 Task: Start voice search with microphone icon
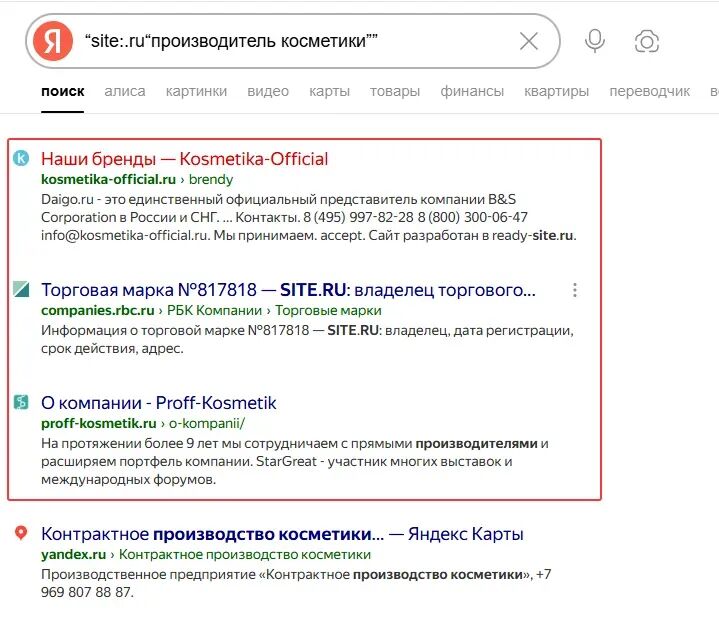pyautogui.click(x=595, y=41)
